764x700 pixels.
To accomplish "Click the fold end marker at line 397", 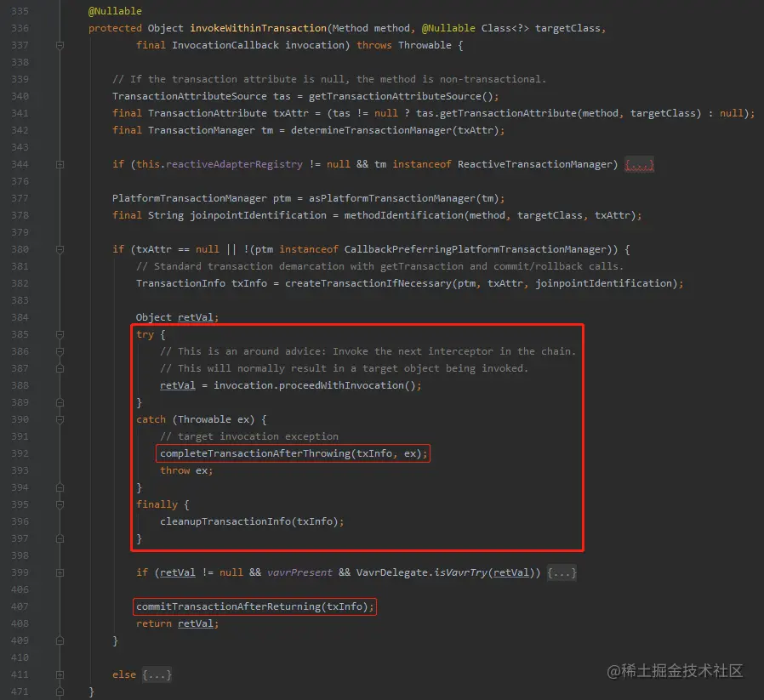I will tap(60, 538).
